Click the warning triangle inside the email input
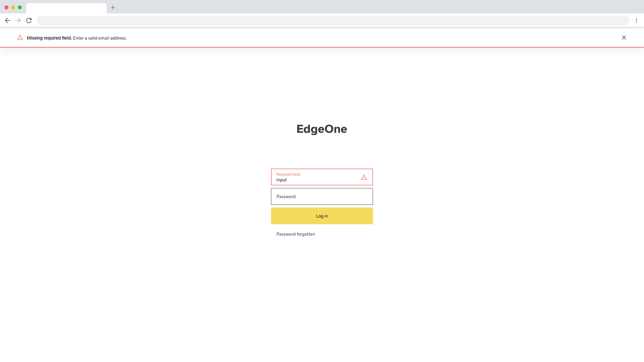The image size is (644, 362). (x=364, y=177)
